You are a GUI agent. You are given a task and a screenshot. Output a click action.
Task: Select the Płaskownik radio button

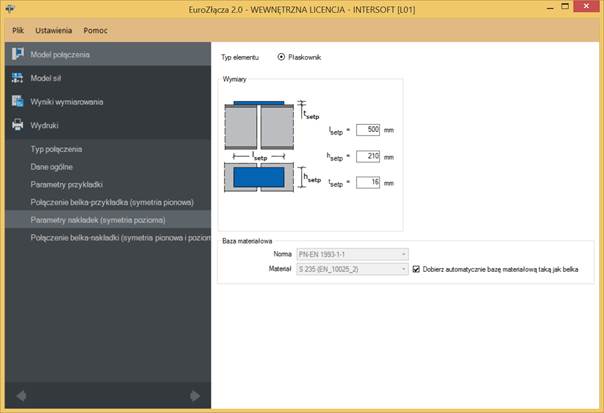tap(281, 57)
